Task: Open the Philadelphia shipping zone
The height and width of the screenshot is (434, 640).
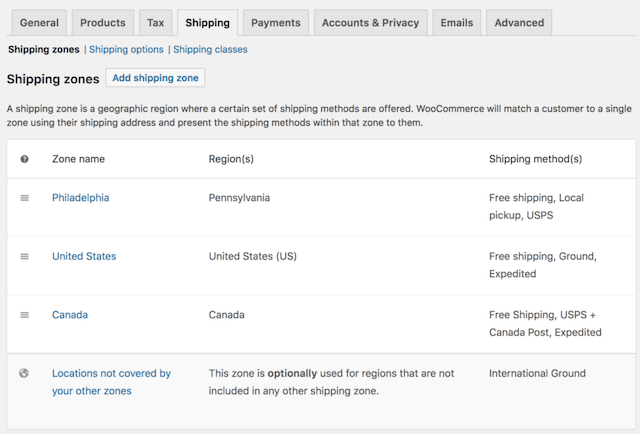Action: (80, 198)
